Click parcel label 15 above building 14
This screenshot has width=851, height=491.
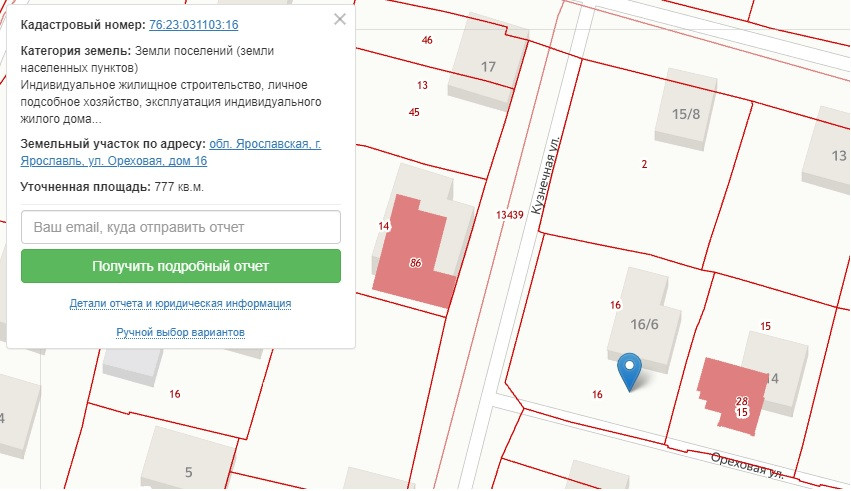coord(765,326)
